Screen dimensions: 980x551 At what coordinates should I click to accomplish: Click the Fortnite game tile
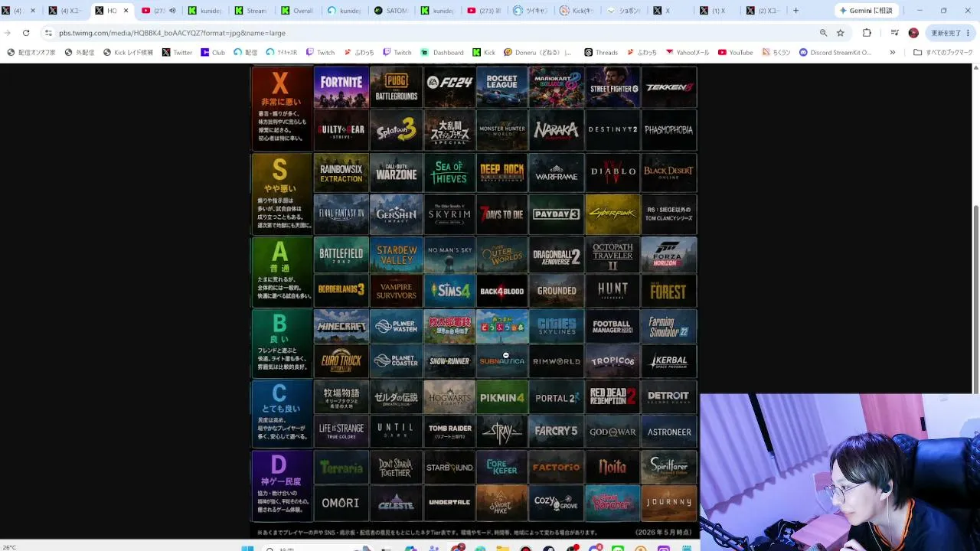341,86
